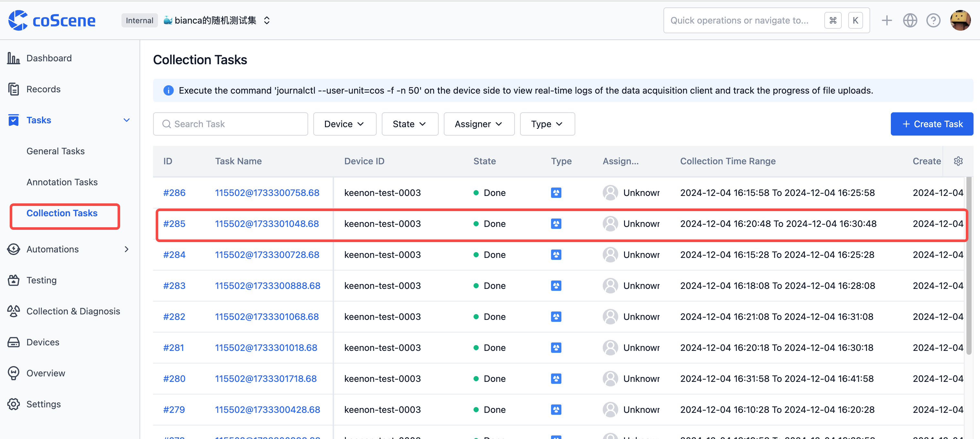Click the Internal badge
980x439 pixels.
[x=140, y=20]
